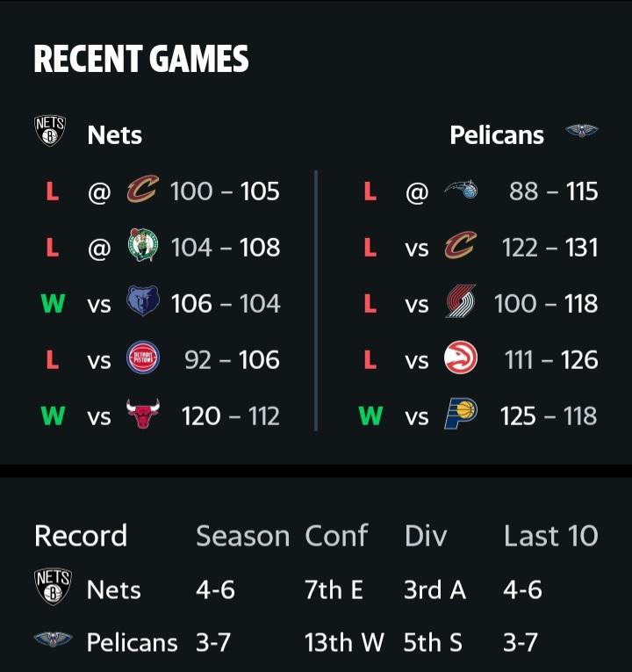632x672 pixels.
Task: Select the Celtics logo
Action: pos(143,245)
